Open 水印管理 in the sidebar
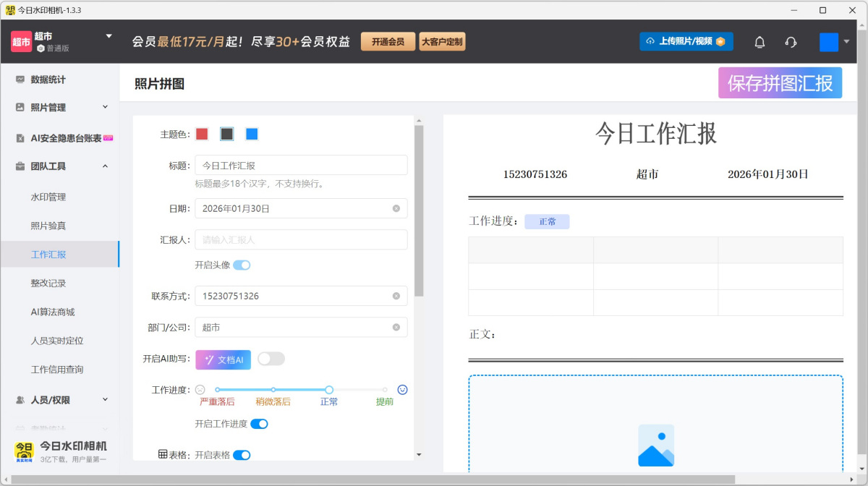The image size is (868, 486). [48, 197]
